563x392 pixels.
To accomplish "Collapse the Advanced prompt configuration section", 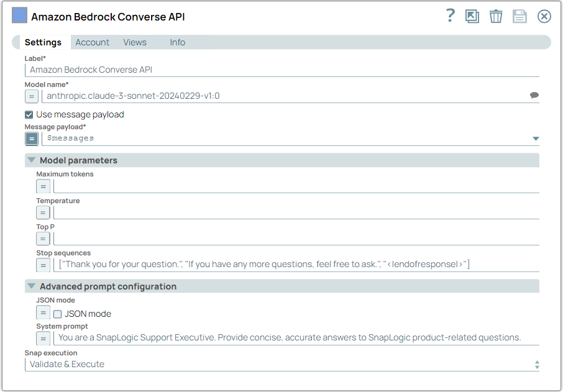I will click(x=31, y=286).
